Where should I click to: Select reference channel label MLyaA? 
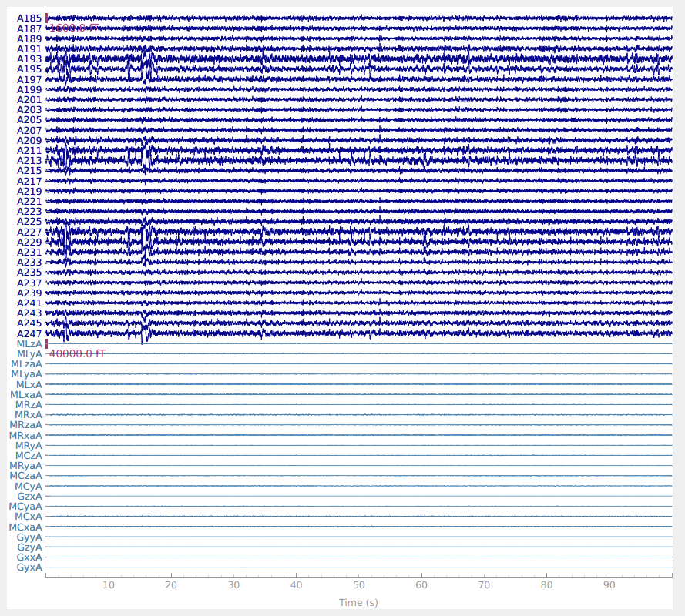coord(26,373)
